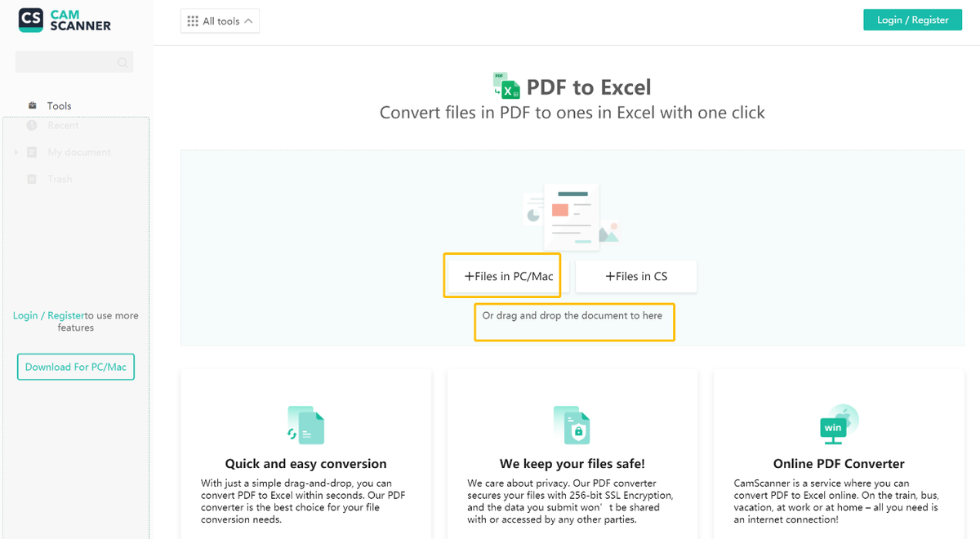Image resolution: width=980 pixels, height=539 pixels.
Task: Click the Tools briefcase icon
Action: 33,105
